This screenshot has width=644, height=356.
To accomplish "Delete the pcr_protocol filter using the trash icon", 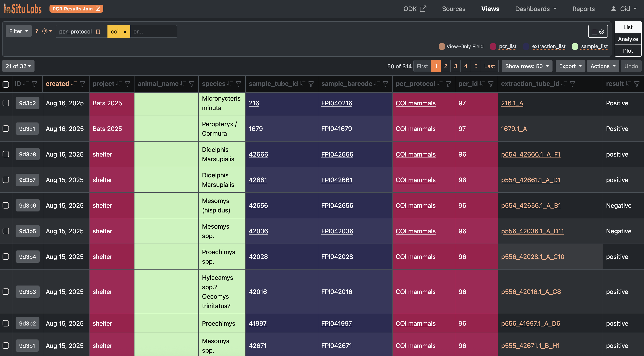I will point(98,32).
